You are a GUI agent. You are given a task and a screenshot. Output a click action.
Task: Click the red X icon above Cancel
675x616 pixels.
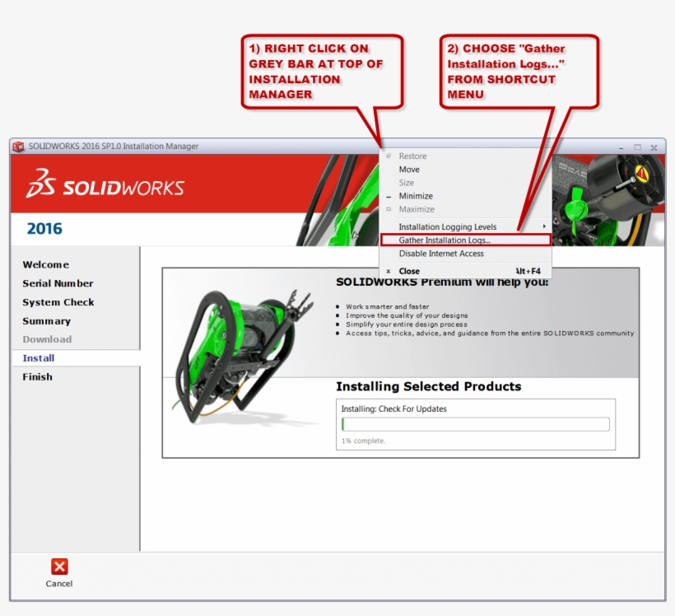coord(59,567)
